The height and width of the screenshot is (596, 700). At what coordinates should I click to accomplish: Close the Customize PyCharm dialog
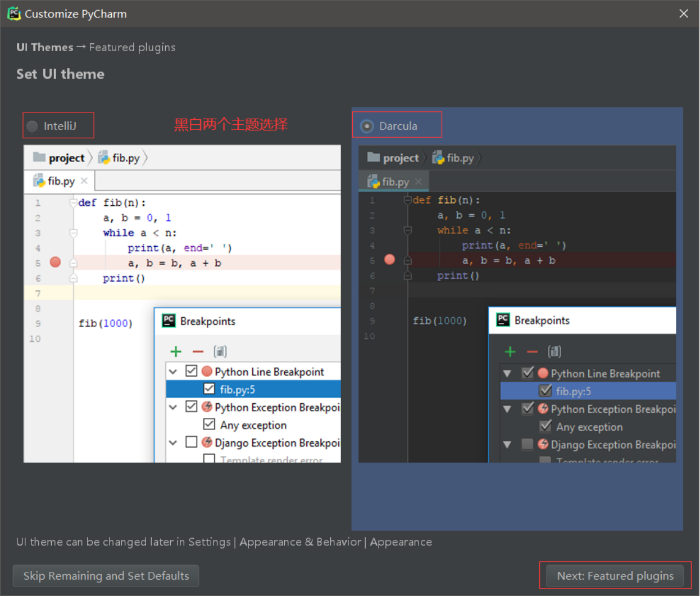[x=684, y=13]
